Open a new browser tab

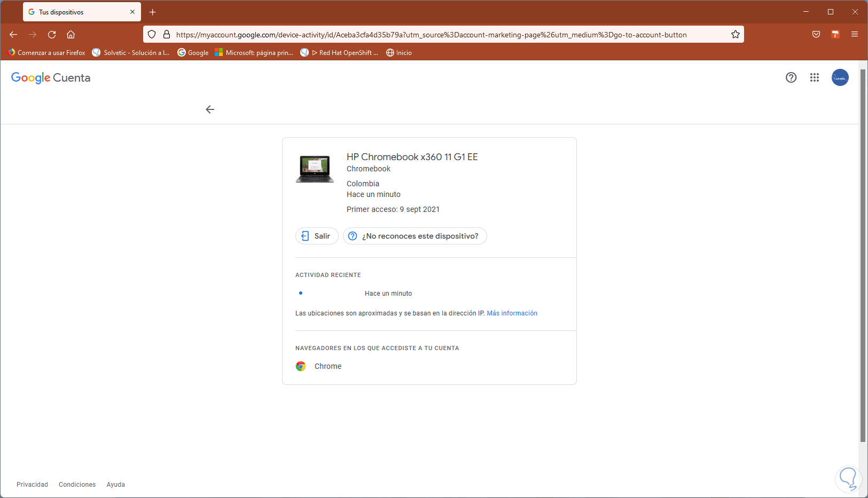point(153,12)
